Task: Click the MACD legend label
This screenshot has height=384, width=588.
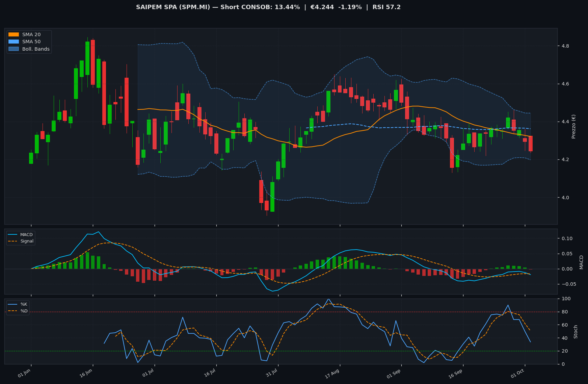Action: pyautogui.click(x=26, y=235)
